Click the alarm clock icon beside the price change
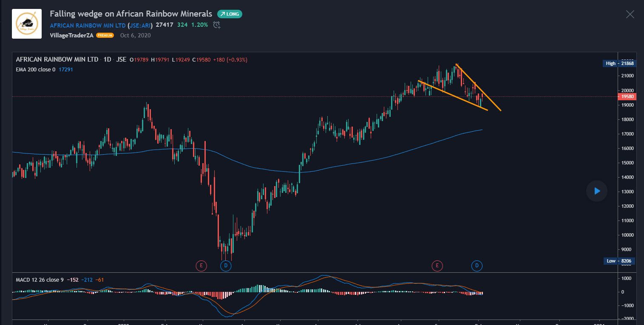This screenshot has height=325, width=644. point(217,25)
